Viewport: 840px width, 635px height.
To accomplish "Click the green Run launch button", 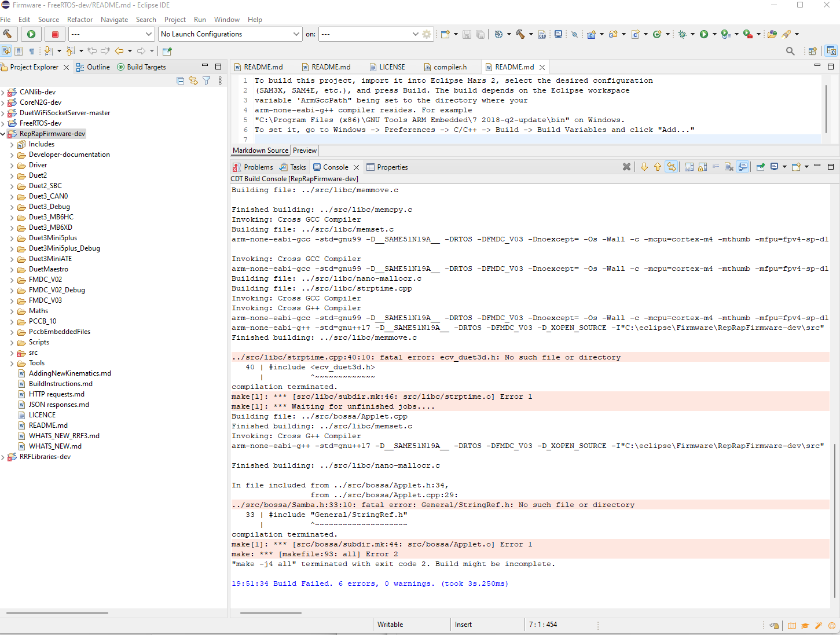I will tap(31, 34).
